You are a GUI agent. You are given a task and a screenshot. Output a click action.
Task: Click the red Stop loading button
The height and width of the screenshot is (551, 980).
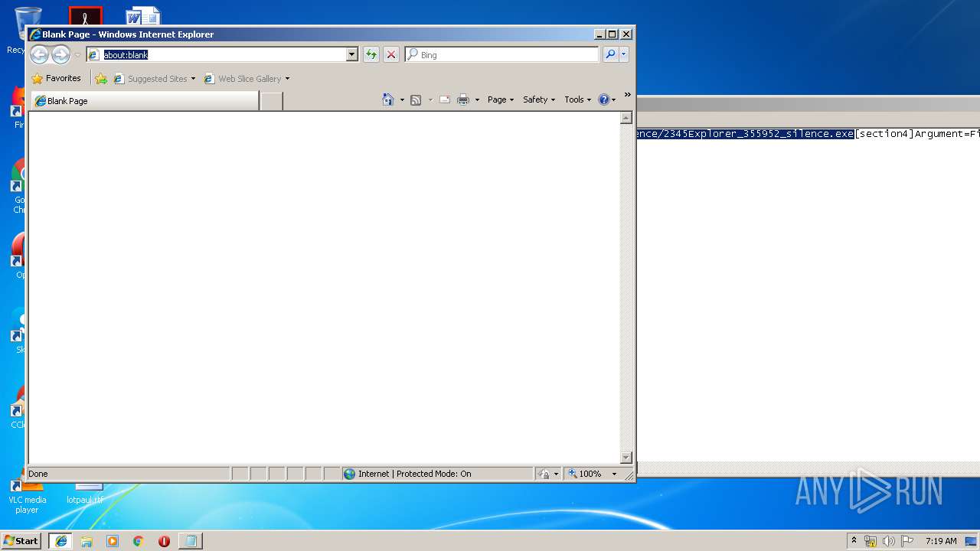click(x=391, y=54)
